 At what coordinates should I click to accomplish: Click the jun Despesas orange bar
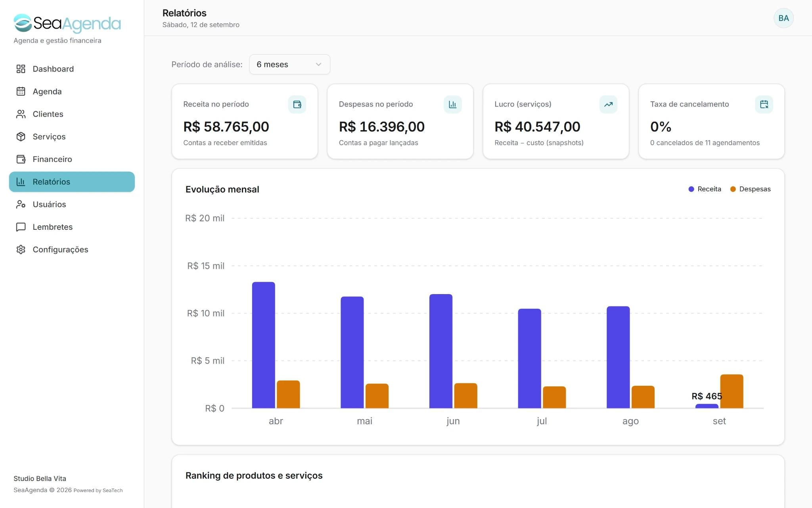[465, 396]
